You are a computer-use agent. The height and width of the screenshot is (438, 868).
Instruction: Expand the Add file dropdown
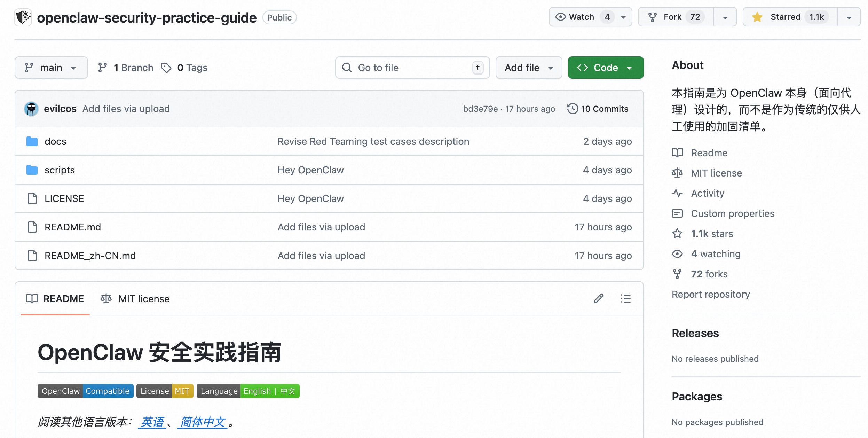528,68
